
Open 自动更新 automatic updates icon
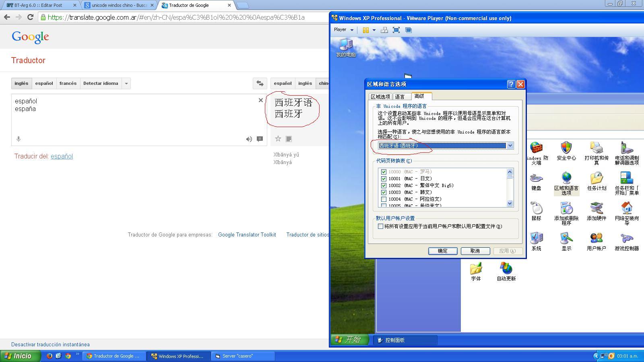506,272
